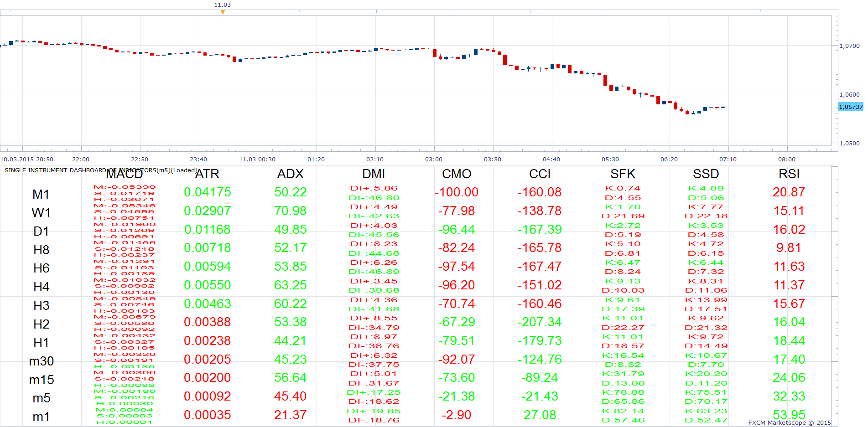This screenshot has height=427, width=868.
Task: Click ADX value 70.98
Action: coord(291,211)
